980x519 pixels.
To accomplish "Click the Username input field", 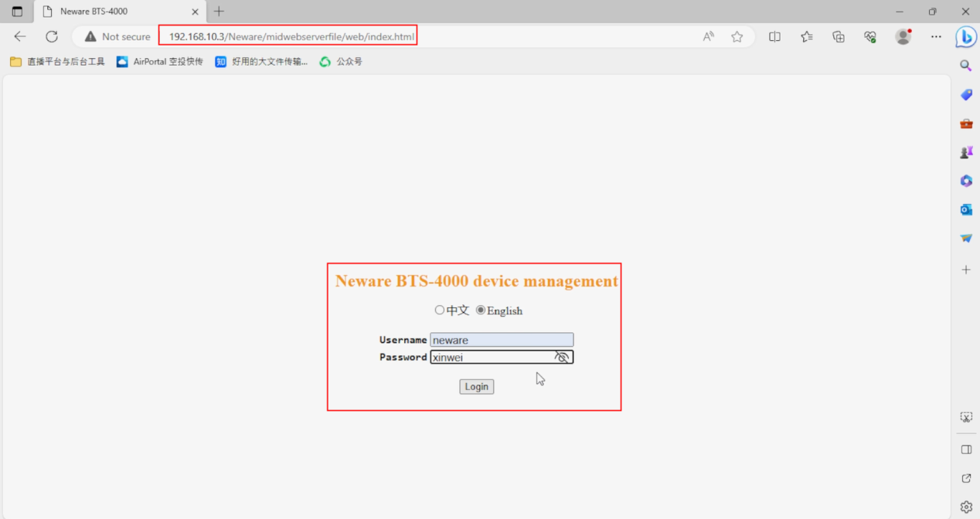I will tap(502, 340).
